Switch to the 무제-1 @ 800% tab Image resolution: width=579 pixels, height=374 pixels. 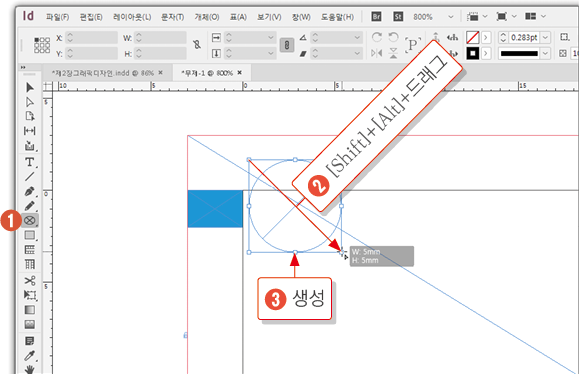click(x=207, y=73)
